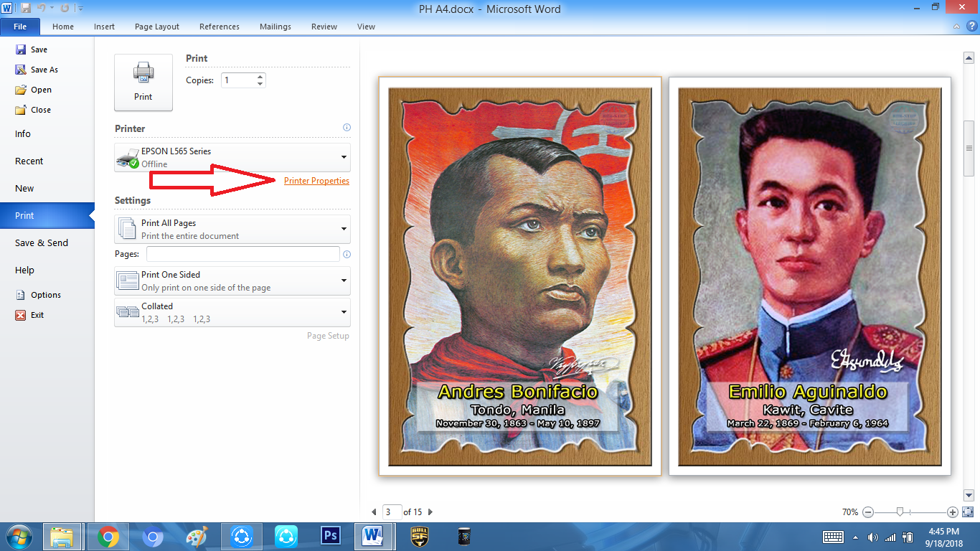
Task: Click the Zoom to Page icon
Action: [x=968, y=512]
